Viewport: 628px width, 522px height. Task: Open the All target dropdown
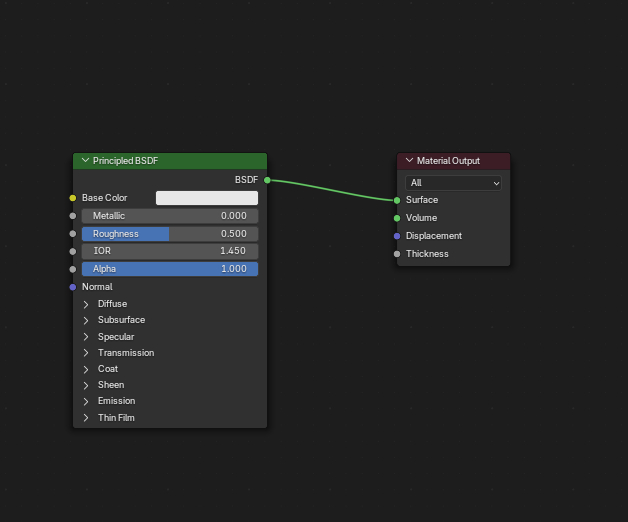[x=453, y=183]
